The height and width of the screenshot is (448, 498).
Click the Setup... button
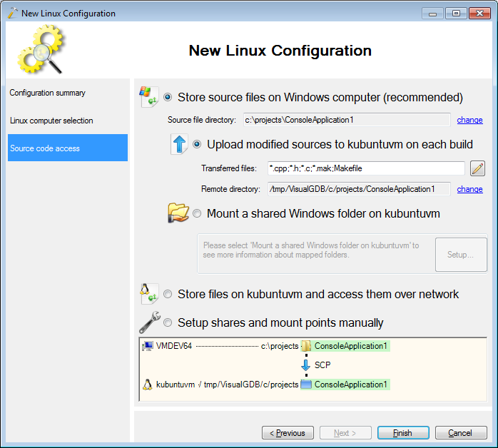pyautogui.click(x=461, y=255)
